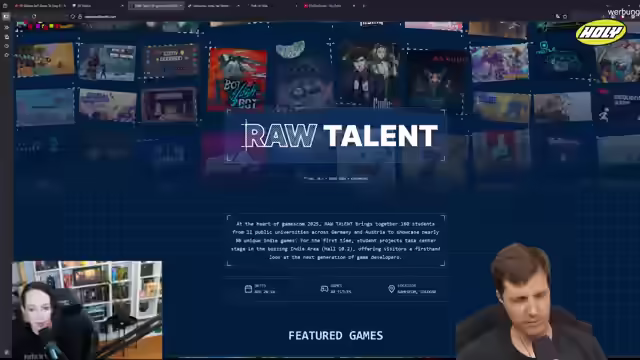Click the second icon in the left sidebar
This screenshot has width=640, height=360.
pos(6,27)
